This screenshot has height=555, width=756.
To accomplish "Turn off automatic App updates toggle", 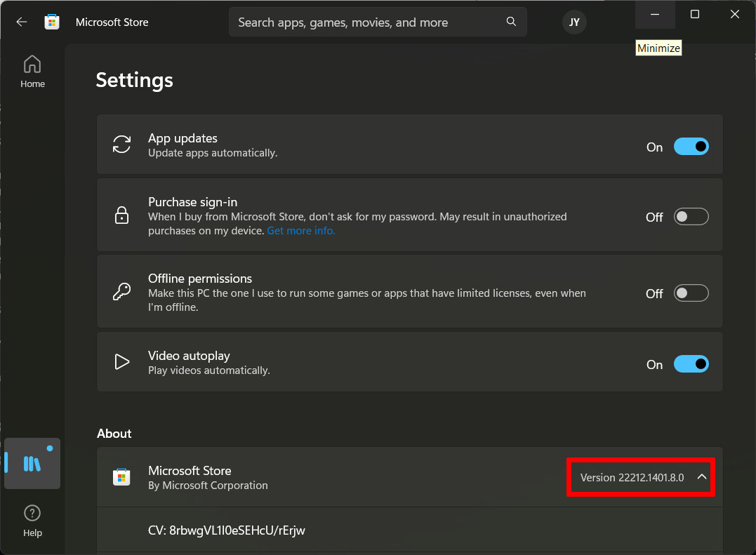I will click(x=691, y=147).
